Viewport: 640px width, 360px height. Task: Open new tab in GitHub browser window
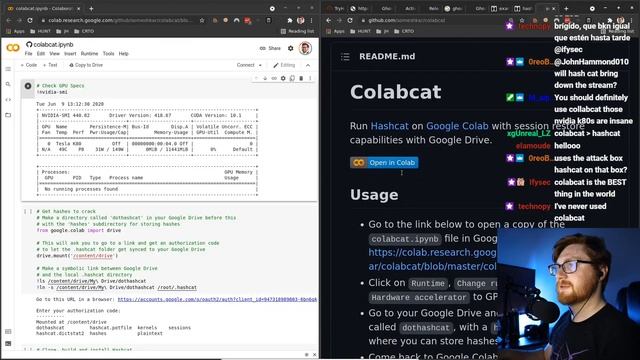[566, 8]
